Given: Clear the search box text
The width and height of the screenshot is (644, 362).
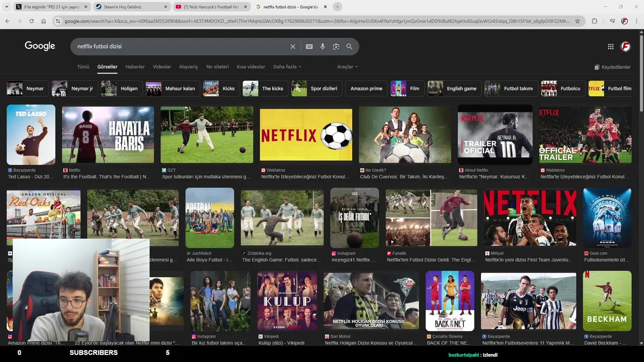Looking at the screenshot, I should (293, 46).
